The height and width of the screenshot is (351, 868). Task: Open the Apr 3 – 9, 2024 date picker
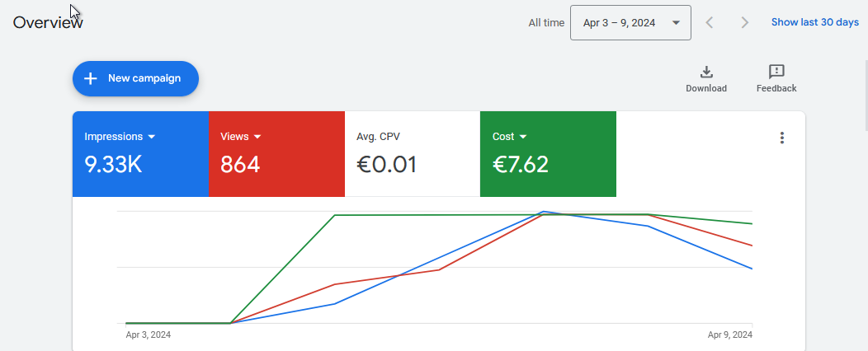coord(630,23)
